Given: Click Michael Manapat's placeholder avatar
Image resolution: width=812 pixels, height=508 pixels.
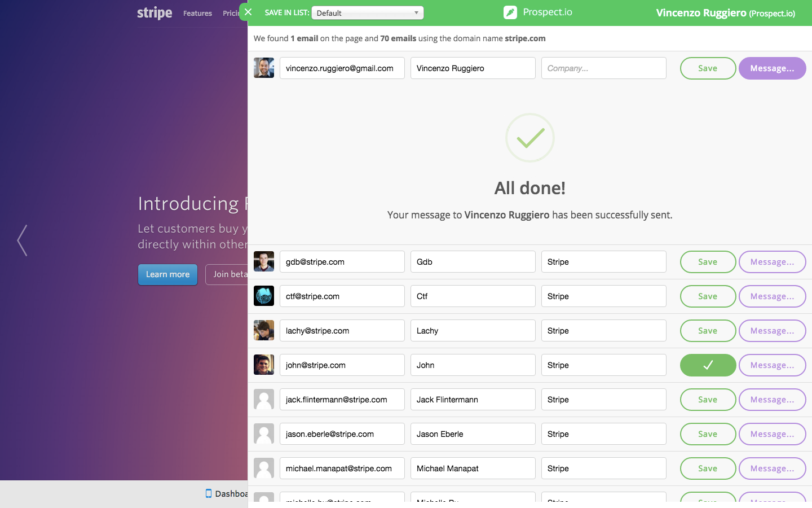Looking at the screenshot, I should [264, 468].
